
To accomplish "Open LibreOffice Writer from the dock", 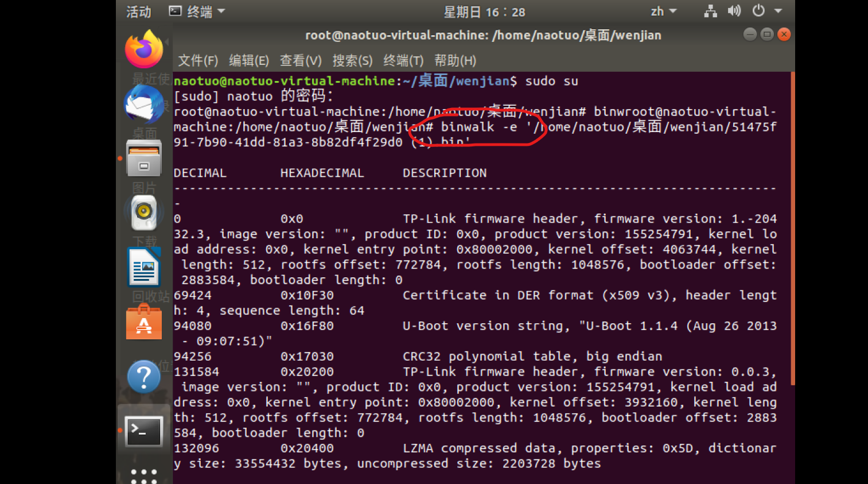I will [143, 266].
